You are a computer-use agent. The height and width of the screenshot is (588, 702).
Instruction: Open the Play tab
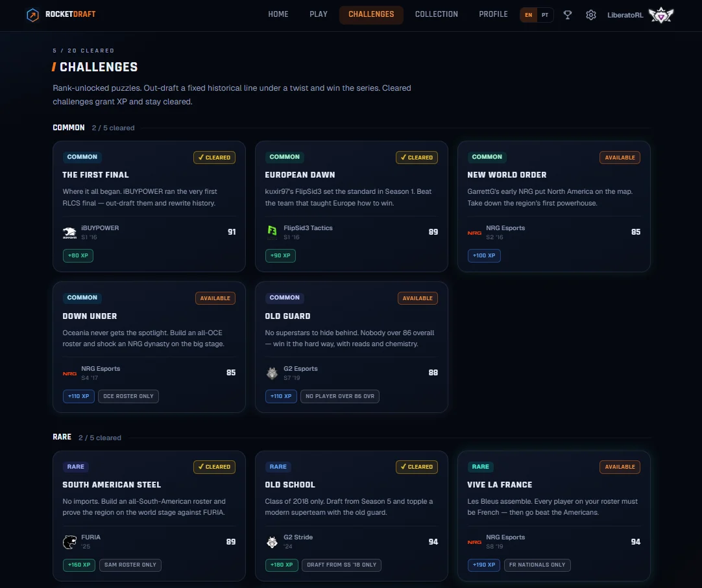point(319,14)
